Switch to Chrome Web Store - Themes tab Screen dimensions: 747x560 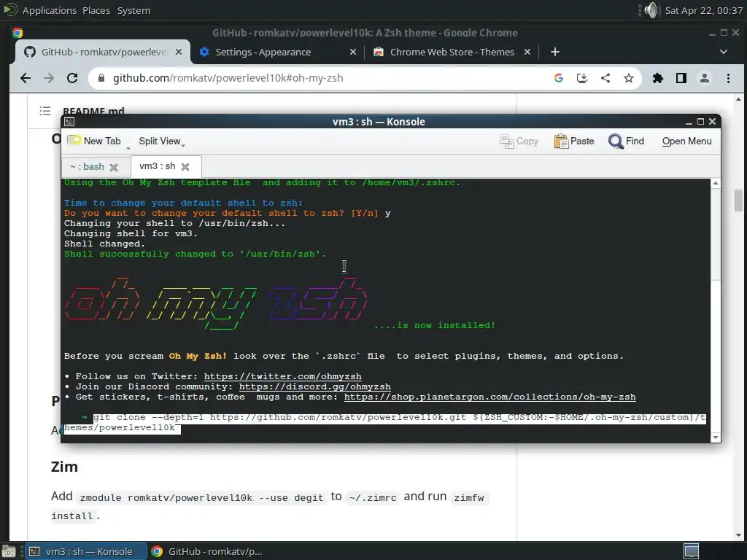[x=452, y=52]
